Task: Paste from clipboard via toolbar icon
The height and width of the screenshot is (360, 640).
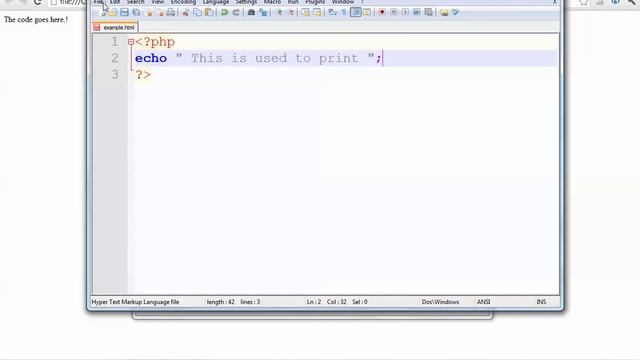Action: (x=209, y=13)
